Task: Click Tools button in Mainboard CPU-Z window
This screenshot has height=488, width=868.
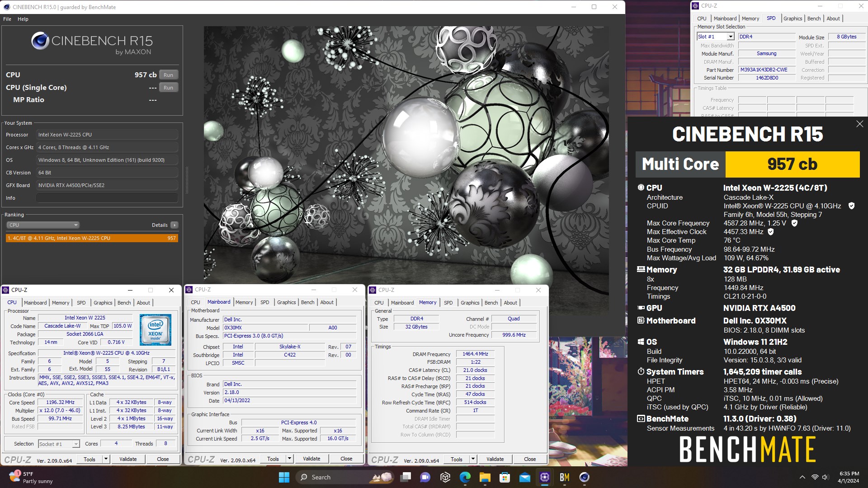Action: pyautogui.click(x=273, y=459)
